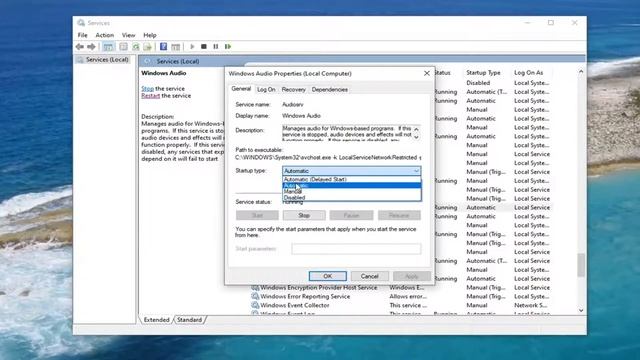
Task: Open the Action menu
Action: tap(104, 35)
